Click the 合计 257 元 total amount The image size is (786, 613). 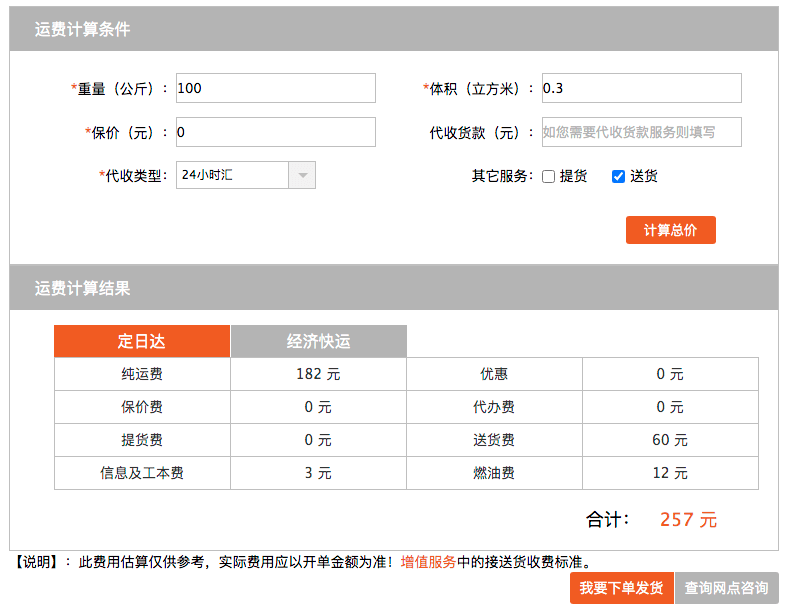pos(688,520)
